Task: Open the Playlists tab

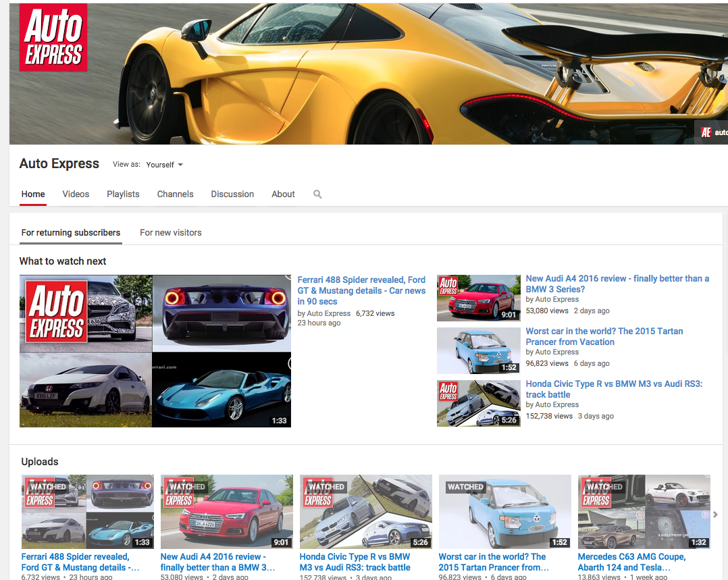Action: click(123, 194)
